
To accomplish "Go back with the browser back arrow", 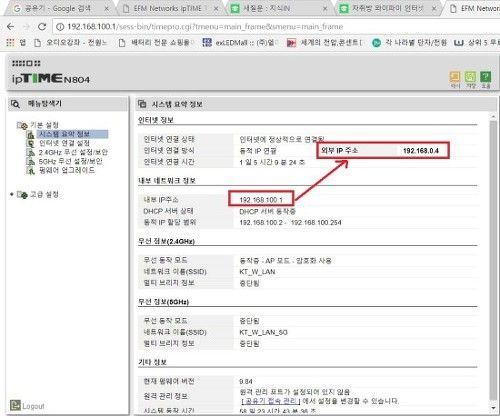I will tap(11, 27).
